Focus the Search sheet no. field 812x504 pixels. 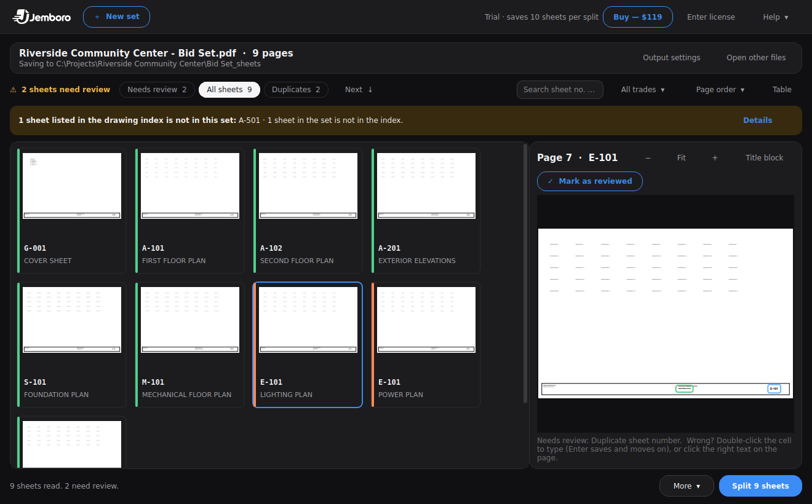tap(560, 90)
